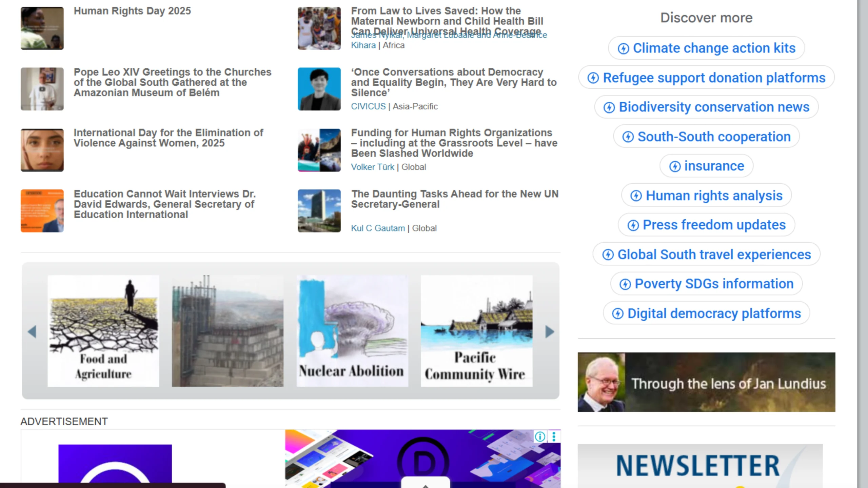Viewport: 868px width, 488px height.
Task: Open Pacific Community Wire tile
Action: [x=476, y=331]
